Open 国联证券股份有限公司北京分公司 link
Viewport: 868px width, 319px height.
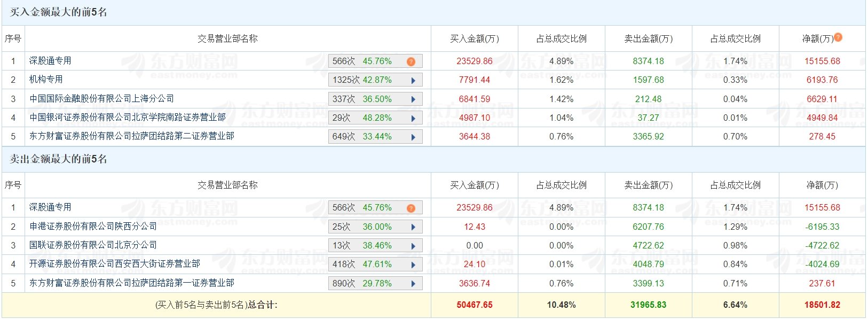click(x=93, y=245)
